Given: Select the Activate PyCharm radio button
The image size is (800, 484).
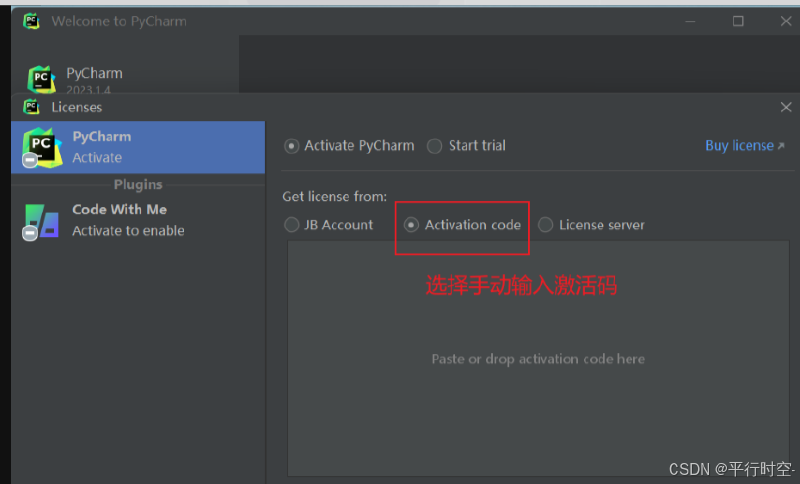Looking at the screenshot, I should tap(291, 146).
